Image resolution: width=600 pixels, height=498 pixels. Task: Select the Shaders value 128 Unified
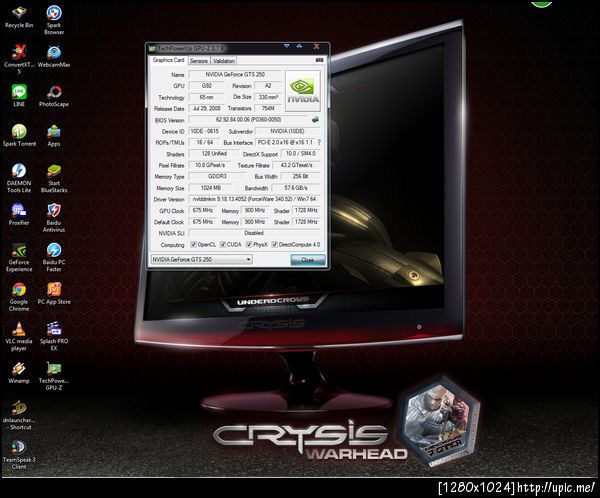tap(214, 153)
